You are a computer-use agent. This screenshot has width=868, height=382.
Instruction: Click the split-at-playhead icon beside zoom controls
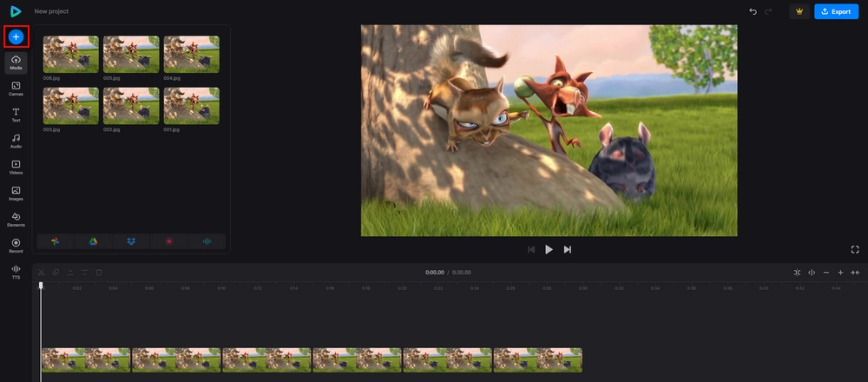(x=812, y=273)
